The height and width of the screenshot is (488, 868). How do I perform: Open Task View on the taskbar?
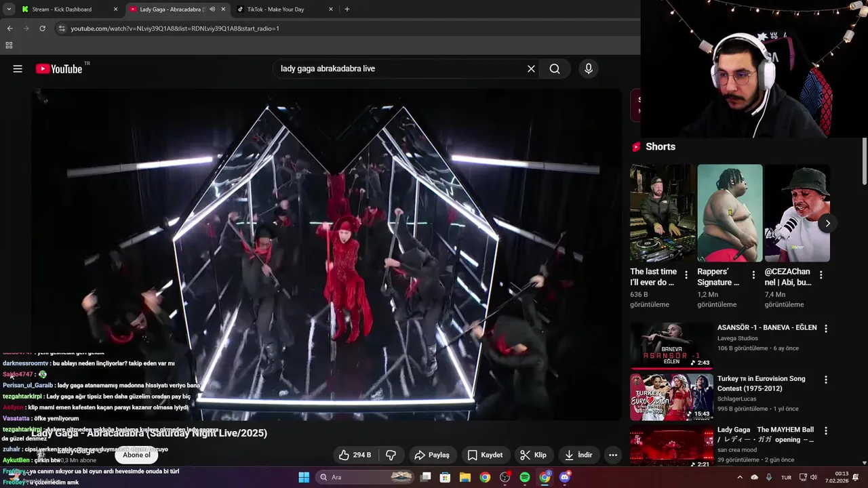point(426,477)
